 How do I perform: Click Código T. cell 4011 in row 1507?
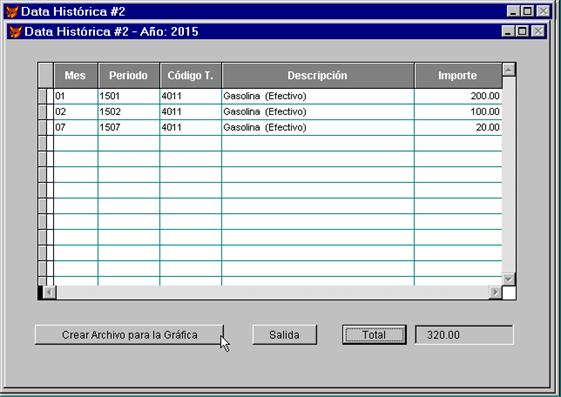tap(190, 128)
